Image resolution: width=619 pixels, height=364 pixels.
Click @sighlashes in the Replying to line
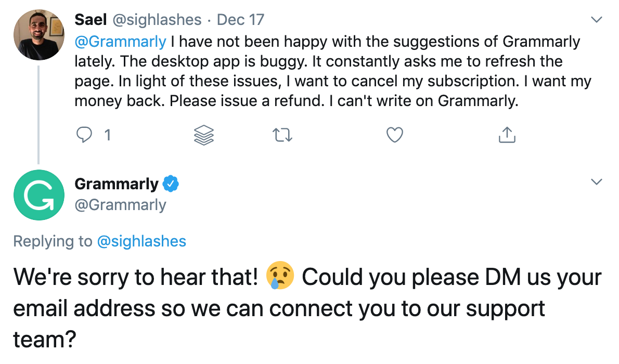click(141, 241)
